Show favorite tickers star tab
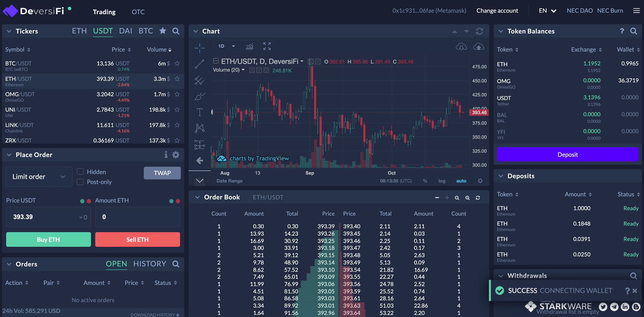 pos(163,31)
